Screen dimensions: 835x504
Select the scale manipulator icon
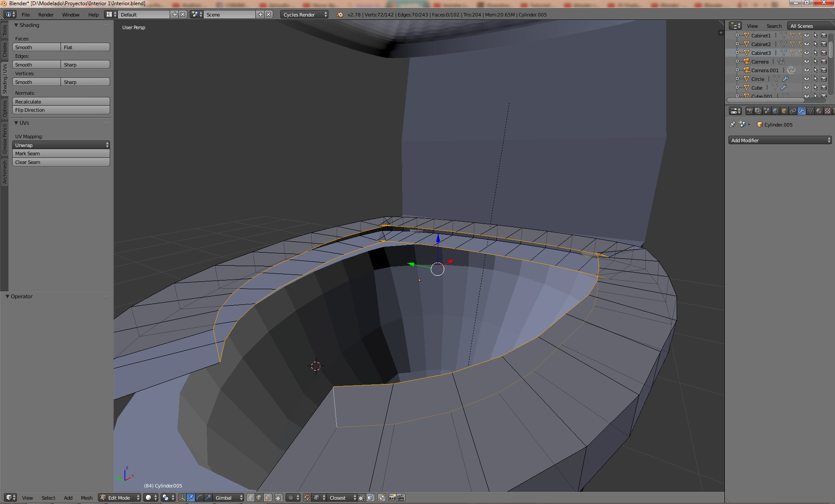pyautogui.click(x=208, y=497)
